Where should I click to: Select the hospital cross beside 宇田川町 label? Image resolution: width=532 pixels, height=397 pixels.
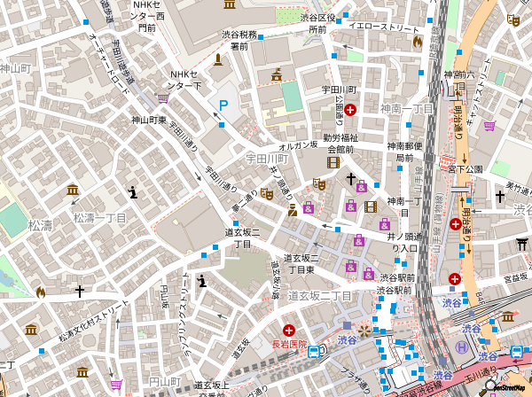[351, 111]
